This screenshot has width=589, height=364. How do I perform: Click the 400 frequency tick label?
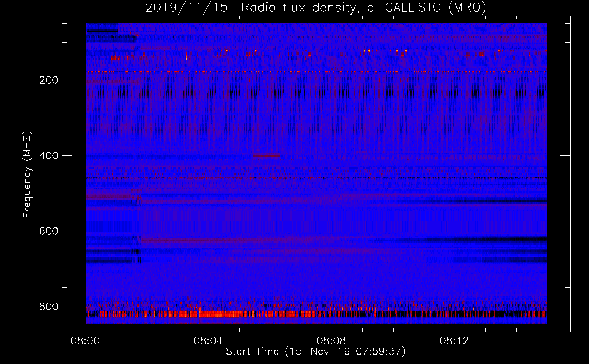point(49,156)
